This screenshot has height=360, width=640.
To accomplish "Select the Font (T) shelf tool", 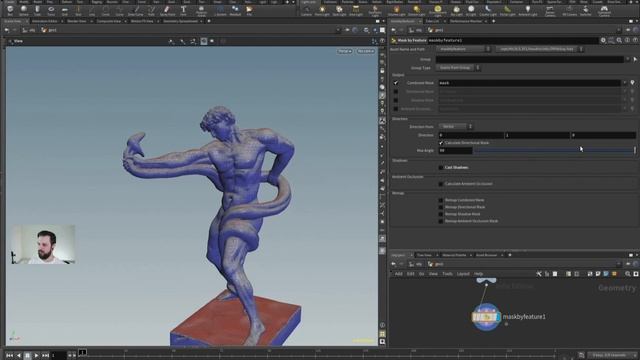I will tap(183, 10).
